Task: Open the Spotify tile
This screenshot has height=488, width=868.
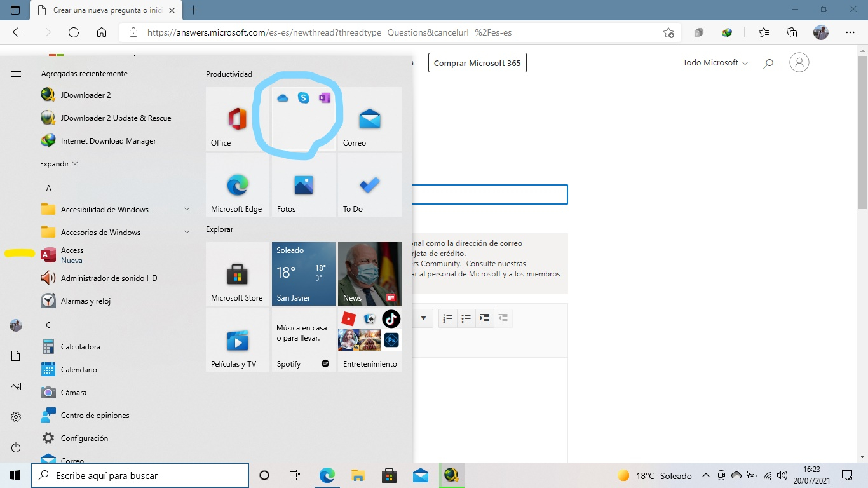Action: (x=304, y=340)
